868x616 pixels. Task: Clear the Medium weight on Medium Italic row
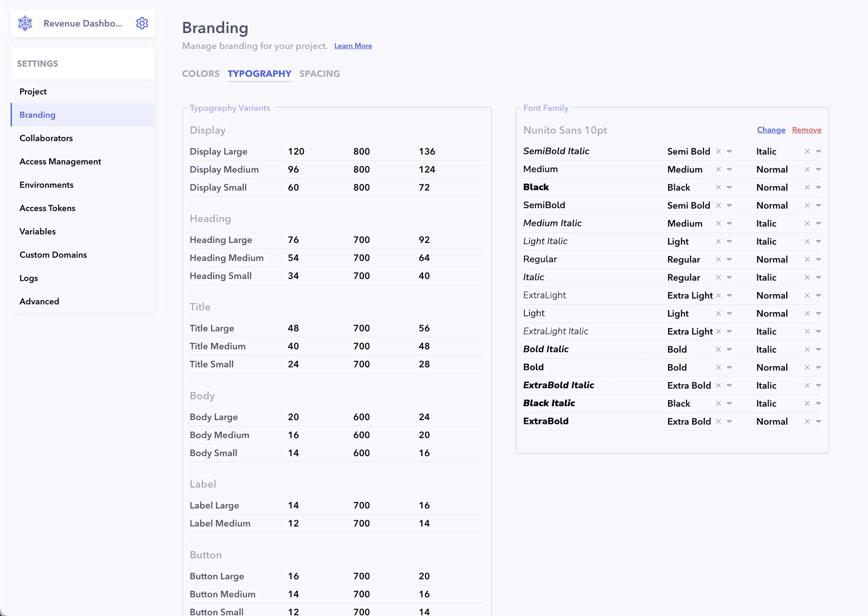point(718,223)
